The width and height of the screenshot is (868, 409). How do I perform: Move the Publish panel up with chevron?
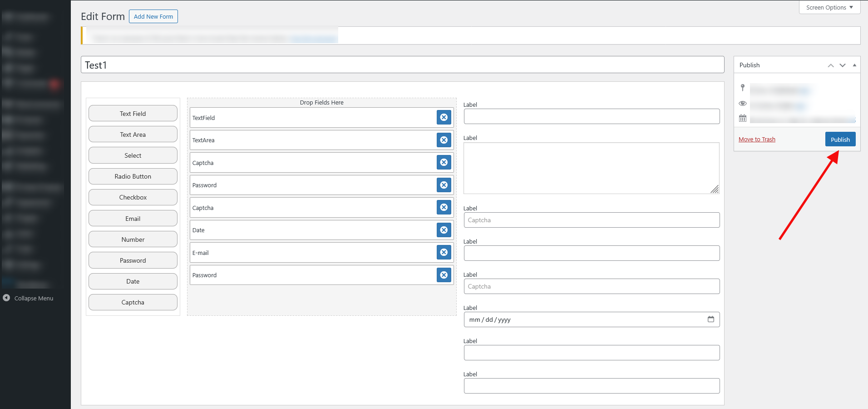[830, 65]
